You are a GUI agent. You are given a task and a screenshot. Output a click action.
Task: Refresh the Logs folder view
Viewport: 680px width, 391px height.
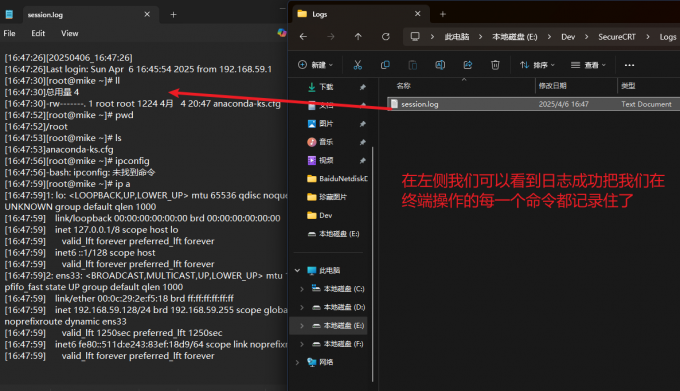tap(386, 37)
